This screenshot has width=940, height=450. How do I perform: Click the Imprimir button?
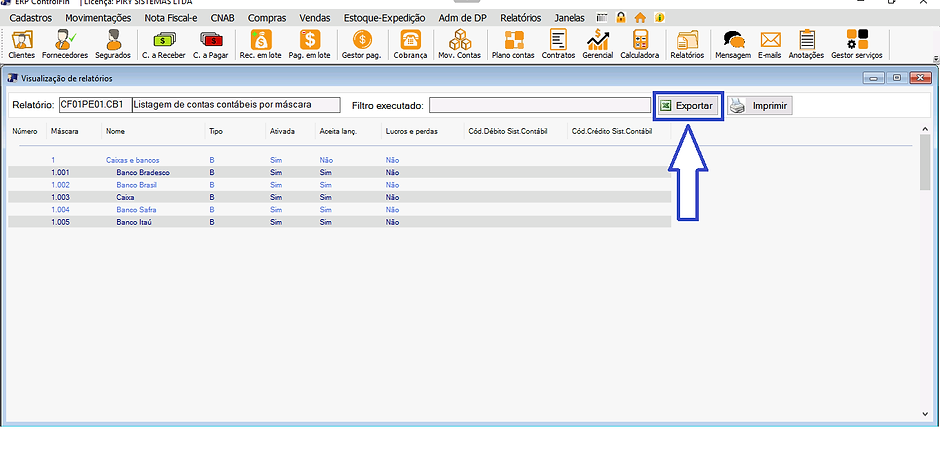760,106
